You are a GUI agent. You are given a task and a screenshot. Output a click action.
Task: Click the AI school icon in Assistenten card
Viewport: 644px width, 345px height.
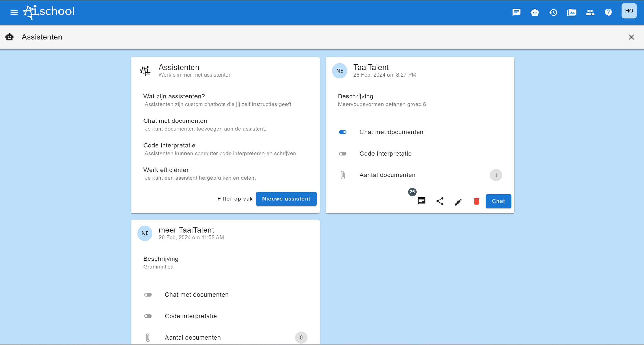point(145,71)
